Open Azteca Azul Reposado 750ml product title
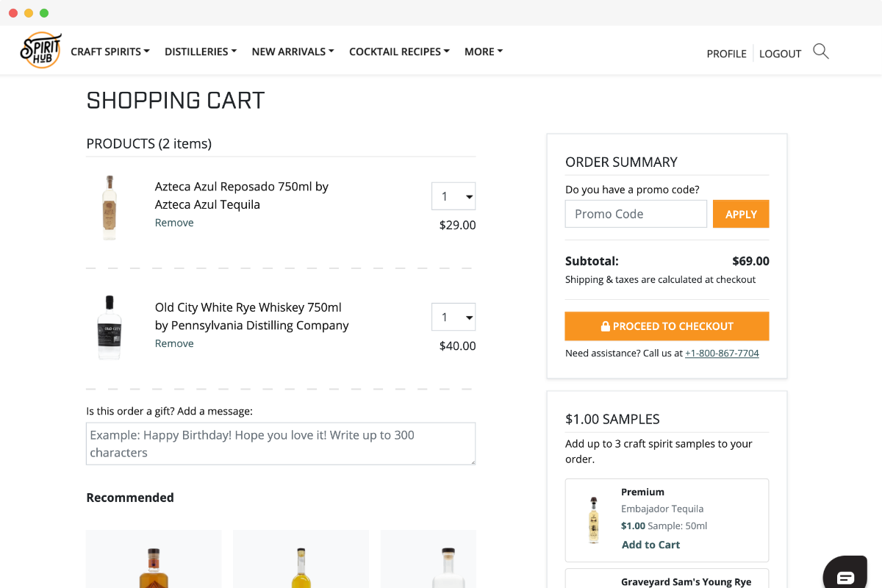This screenshot has height=588, width=882. click(x=242, y=196)
